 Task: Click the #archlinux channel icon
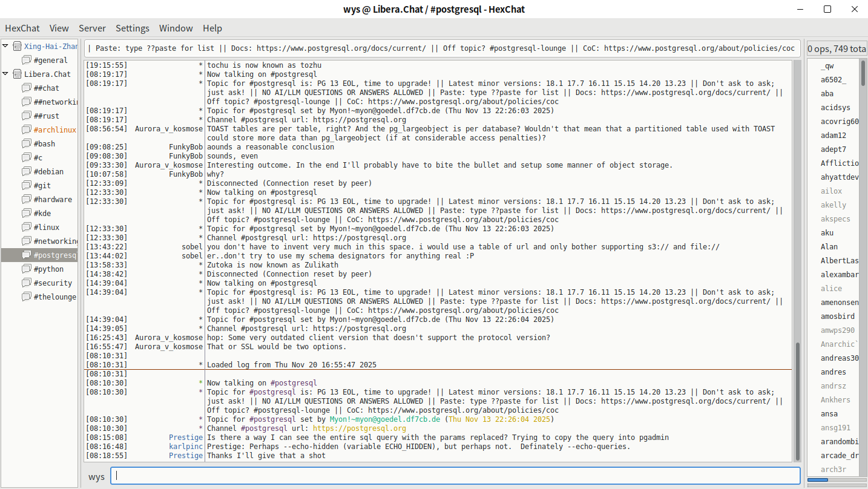pos(26,130)
